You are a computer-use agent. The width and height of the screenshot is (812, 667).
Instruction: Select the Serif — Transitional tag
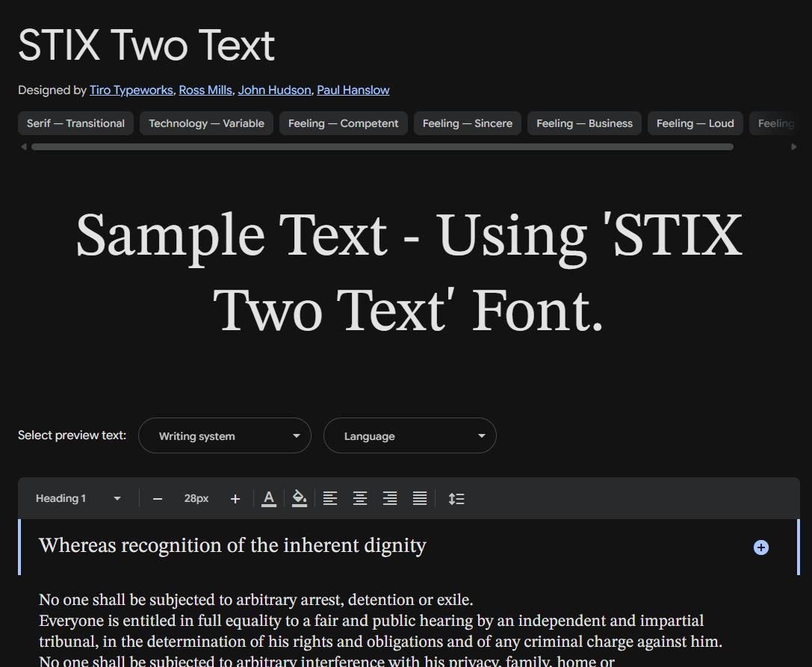pos(75,123)
